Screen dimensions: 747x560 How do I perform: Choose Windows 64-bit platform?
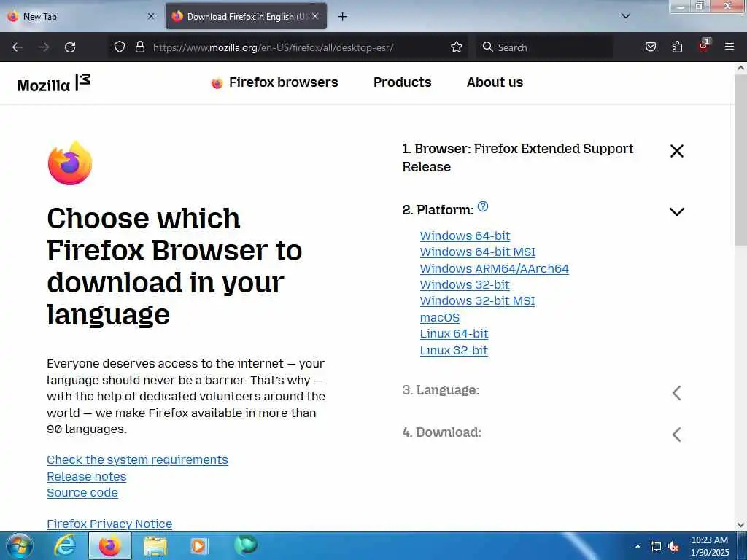465,236
